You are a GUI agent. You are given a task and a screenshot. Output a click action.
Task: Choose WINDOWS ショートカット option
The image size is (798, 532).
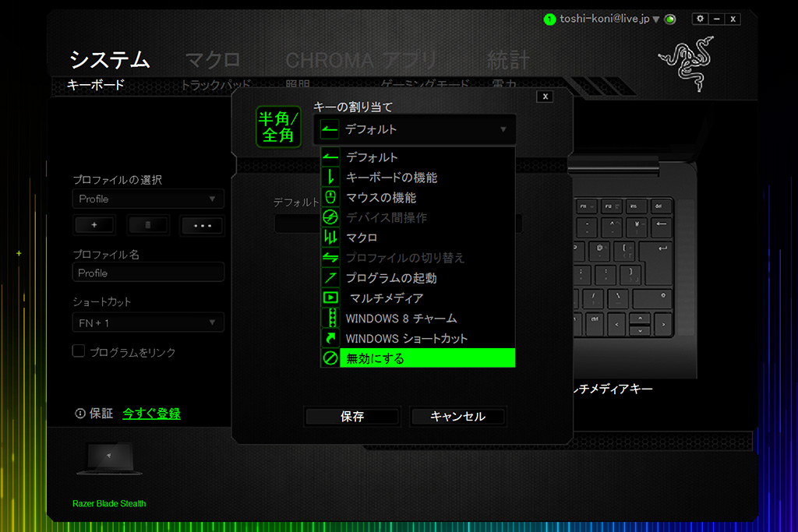[x=418, y=338]
